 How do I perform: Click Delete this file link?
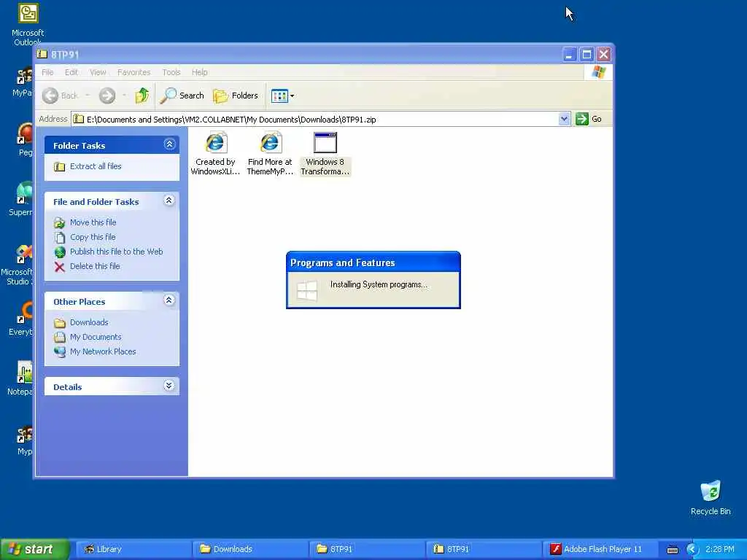(x=95, y=266)
